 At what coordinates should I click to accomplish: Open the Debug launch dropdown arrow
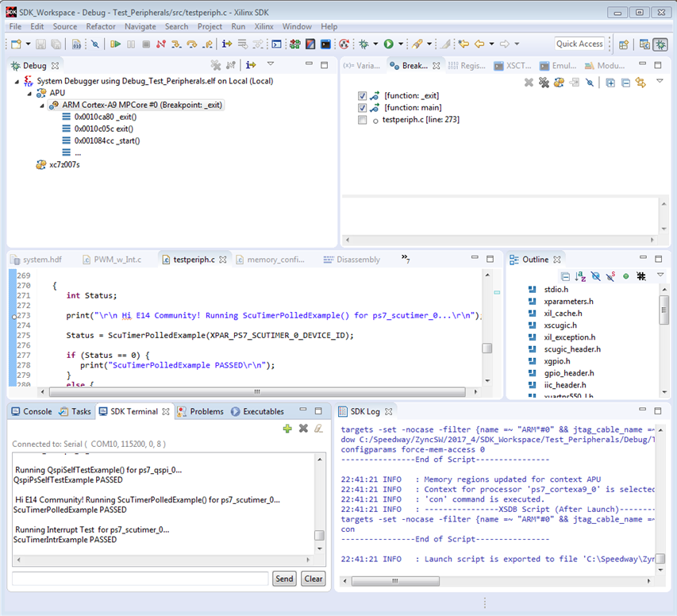pos(375,44)
